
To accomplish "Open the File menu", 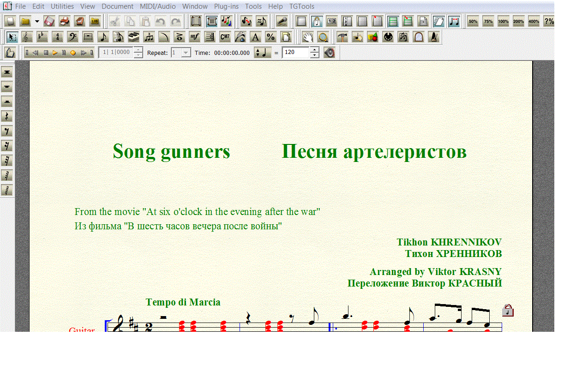I will (x=20, y=6).
